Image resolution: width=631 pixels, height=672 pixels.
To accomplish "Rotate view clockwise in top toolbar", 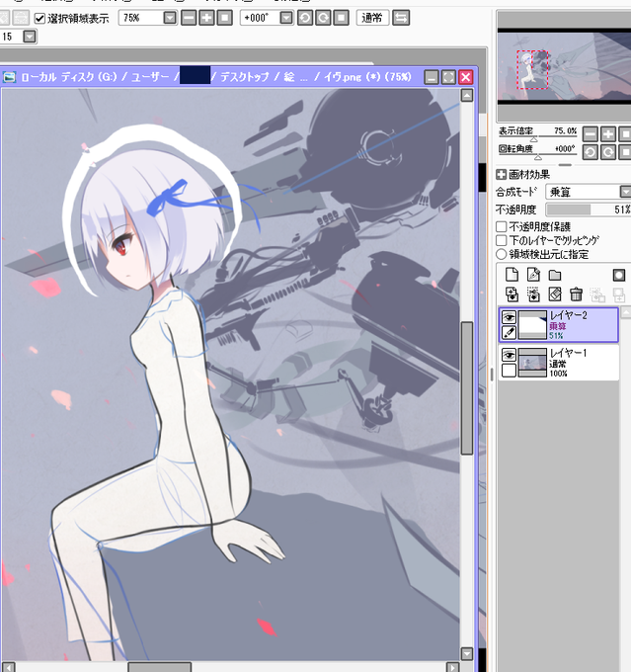I will (323, 18).
